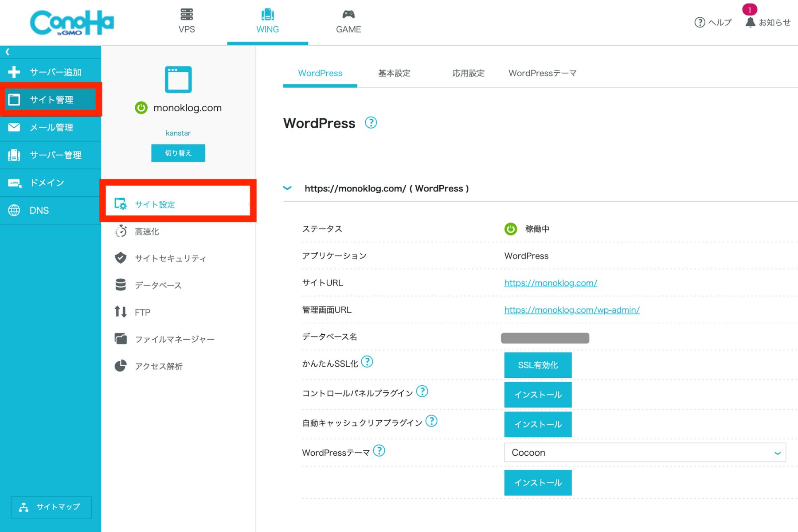The image size is (798, 532).
Task: Click the large site window icon above monoklog.com
Action: 178,79
